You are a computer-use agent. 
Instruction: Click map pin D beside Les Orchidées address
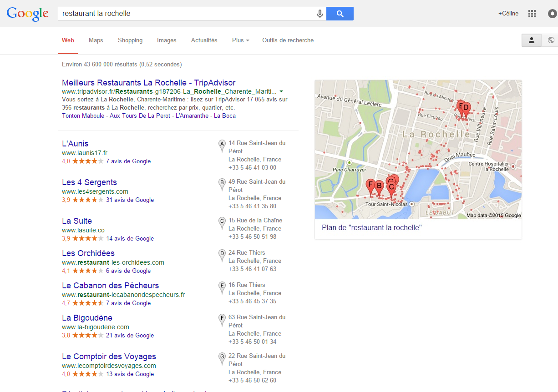pos(222,255)
